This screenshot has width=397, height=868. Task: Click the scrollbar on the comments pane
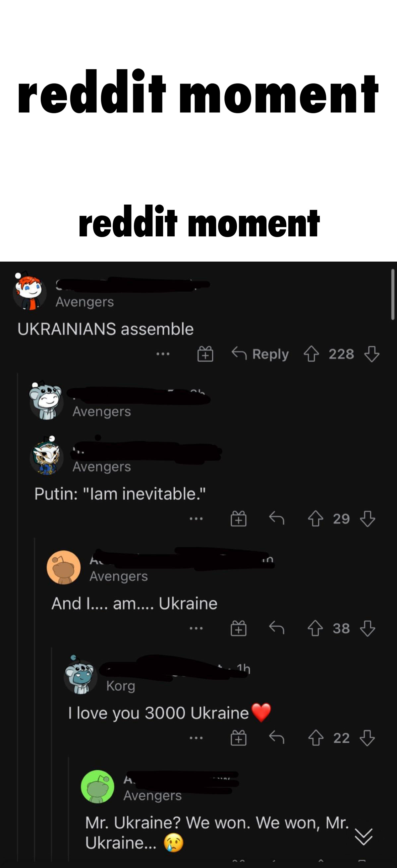click(393, 294)
